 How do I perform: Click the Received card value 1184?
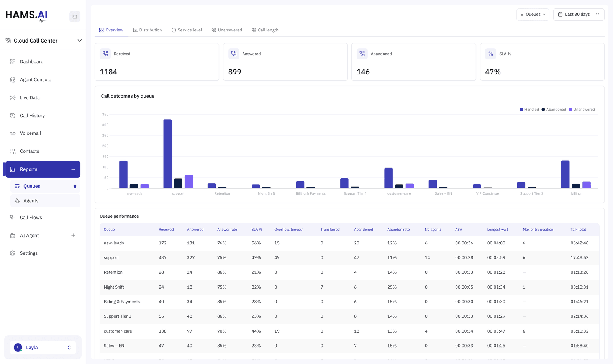click(x=108, y=72)
